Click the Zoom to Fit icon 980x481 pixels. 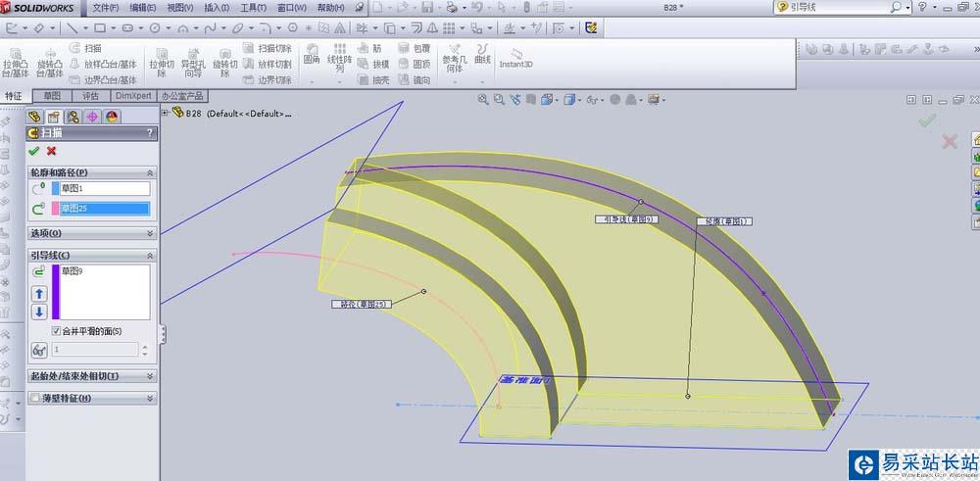coord(483,99)
